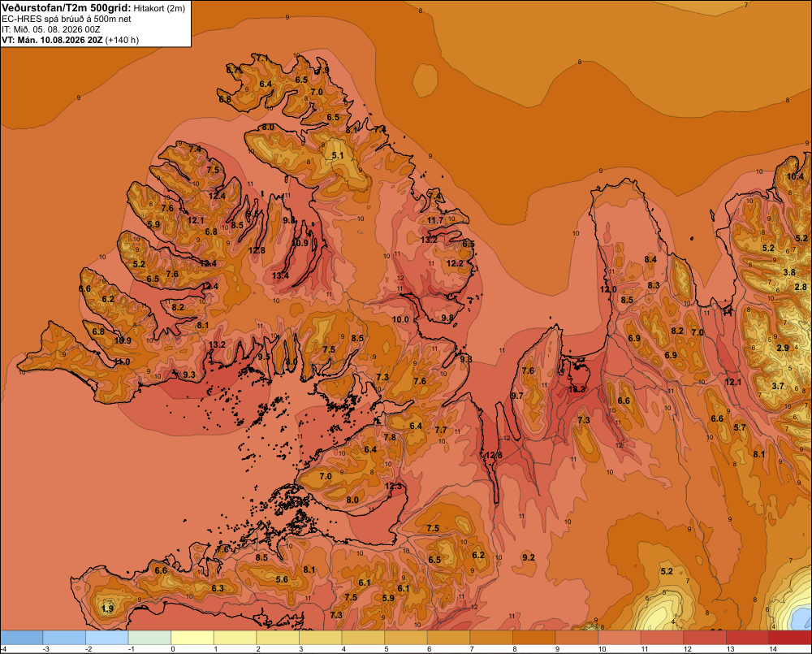The height and width of the screenshot is (654, 812).
Task: Select the 13.4 temperature value on the map
Action: click(280, 275)
